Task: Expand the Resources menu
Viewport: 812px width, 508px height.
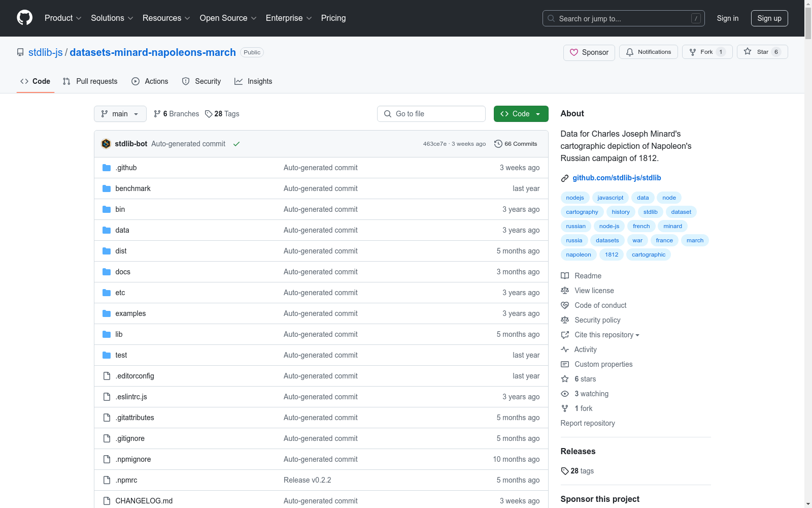Action: click(x=166, y=18)
